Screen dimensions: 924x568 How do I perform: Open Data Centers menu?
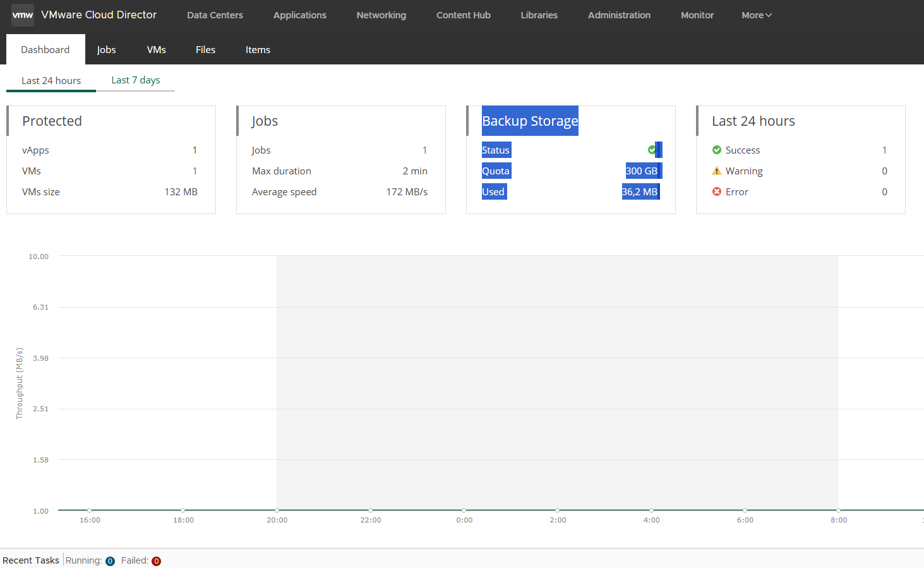pos(215,15)
